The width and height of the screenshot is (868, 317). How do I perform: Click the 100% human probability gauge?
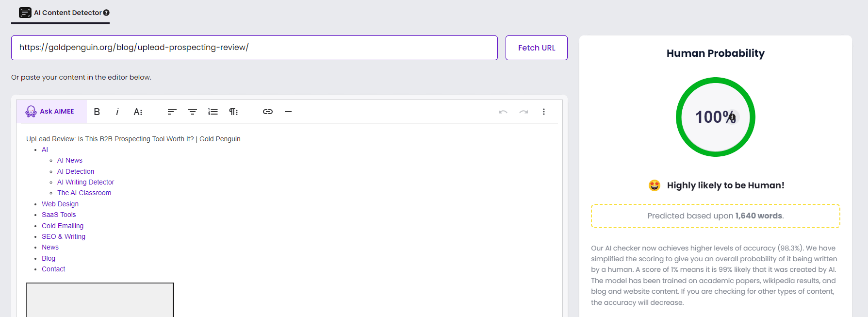pyautogui.click(x=716, y=117)
